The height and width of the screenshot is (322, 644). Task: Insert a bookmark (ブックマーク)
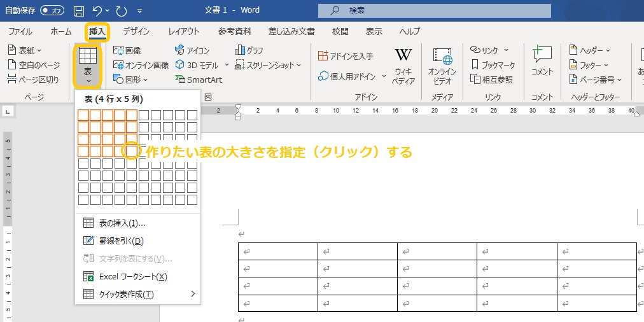493,64
